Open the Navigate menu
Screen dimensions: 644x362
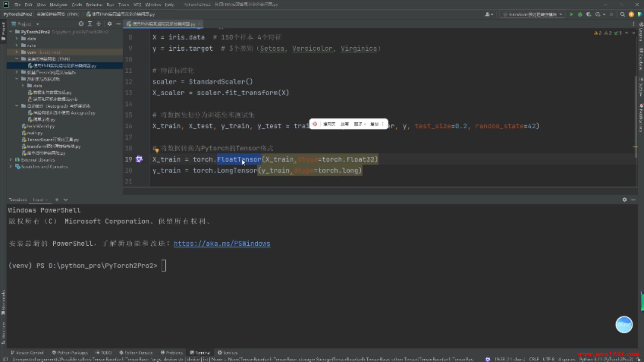[x=58, y=5]
